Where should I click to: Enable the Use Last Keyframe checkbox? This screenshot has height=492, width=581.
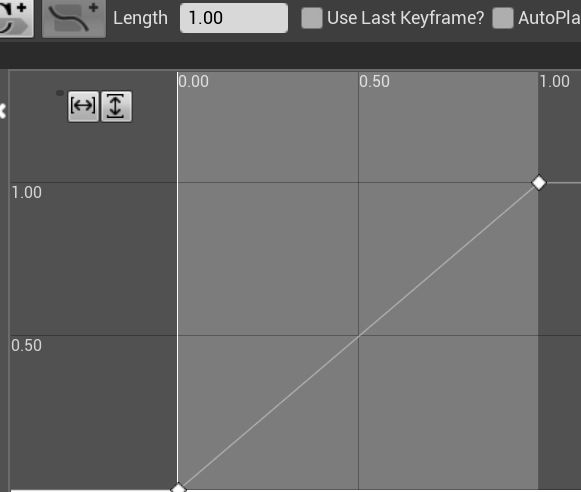312,18
